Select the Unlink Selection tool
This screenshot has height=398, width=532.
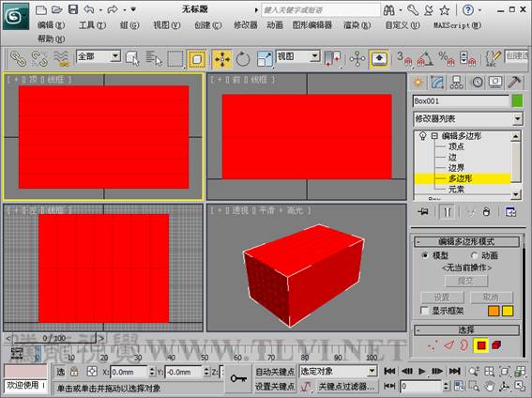(x=39, y=58)
